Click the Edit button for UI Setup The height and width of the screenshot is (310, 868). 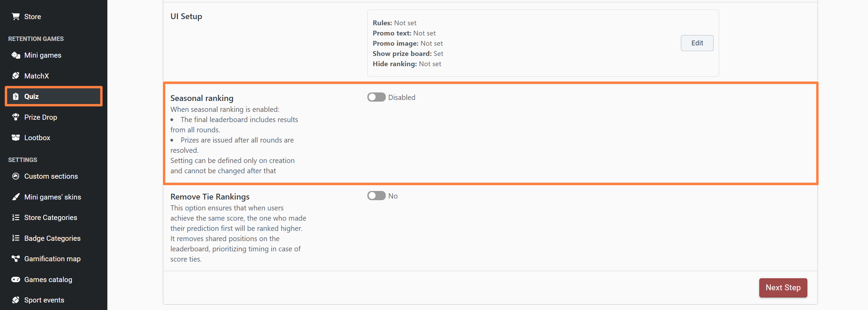coord(697,43)
